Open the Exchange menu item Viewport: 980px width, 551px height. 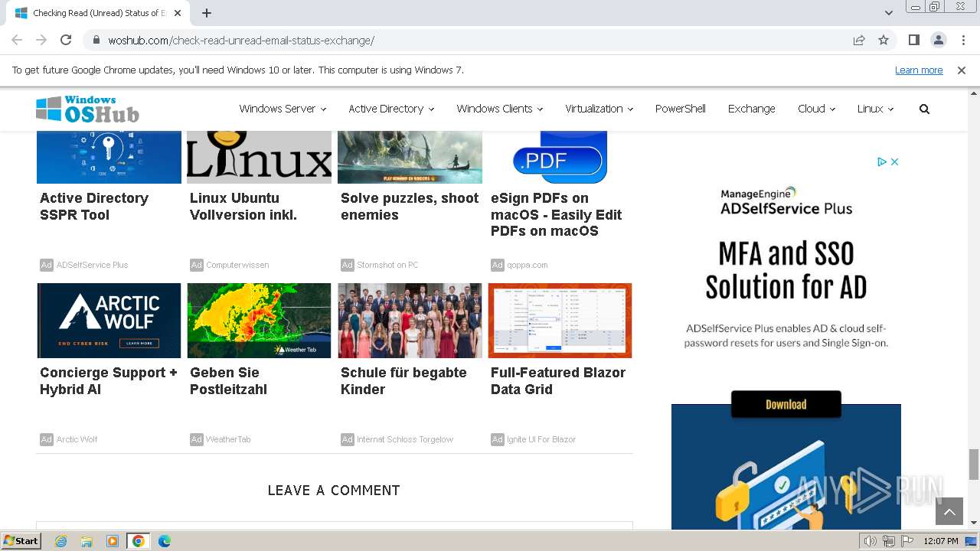(751, 109)
